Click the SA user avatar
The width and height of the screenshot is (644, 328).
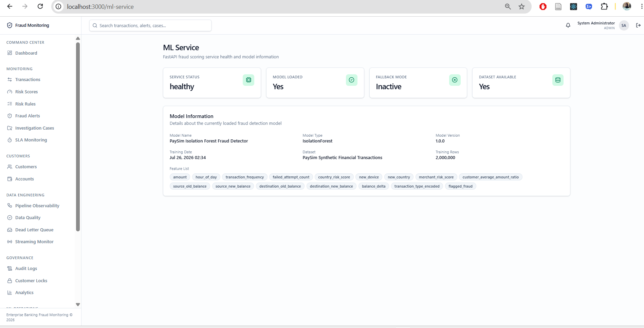[624, 25]
